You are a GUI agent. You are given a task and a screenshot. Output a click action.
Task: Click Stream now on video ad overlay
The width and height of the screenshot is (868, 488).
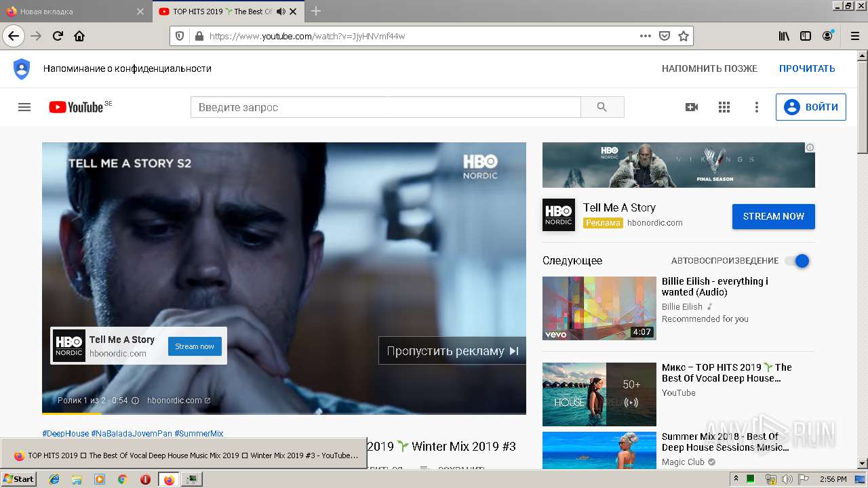point(195,346)
